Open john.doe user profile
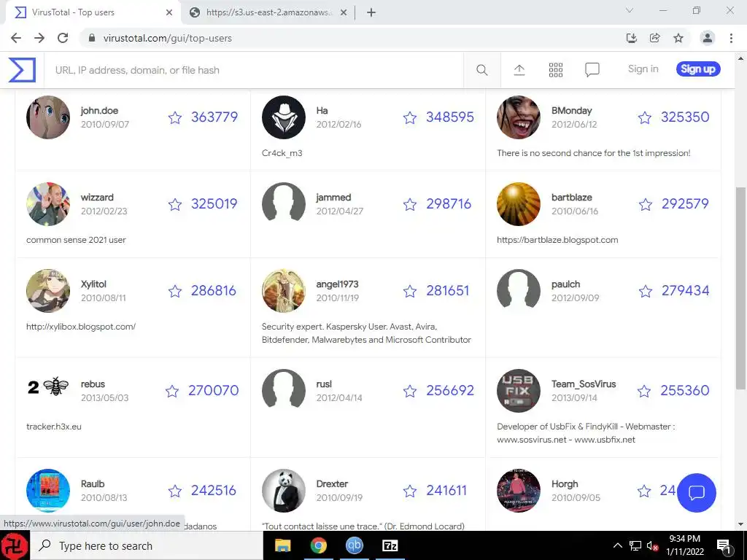747x560 pixels. tap(99, 111)
